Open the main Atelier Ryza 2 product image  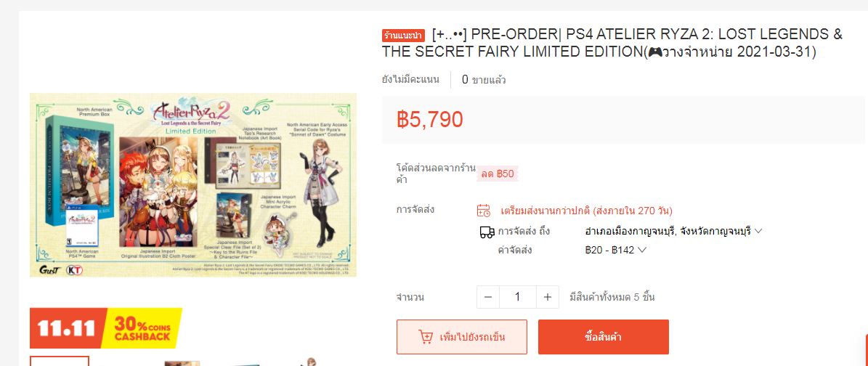click(x=193, y=185)
